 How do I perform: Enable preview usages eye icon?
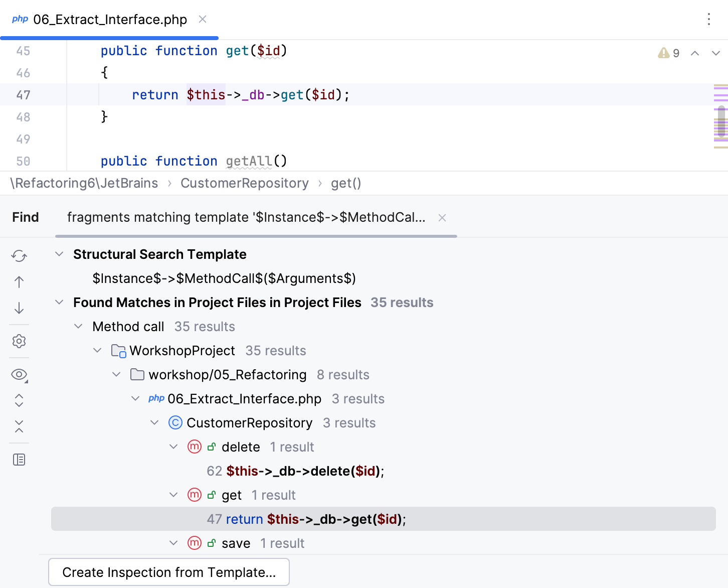coord(19,374)
